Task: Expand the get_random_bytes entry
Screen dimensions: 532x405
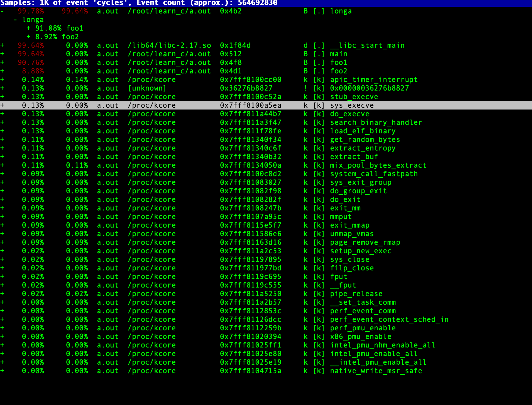Action: (x=2, y=139)
